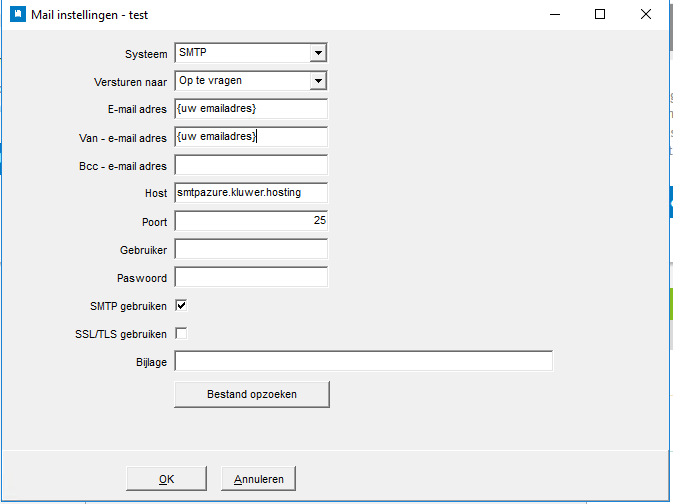
Task: Click the app icon in the title bar
Action: [x=16, y=15]
